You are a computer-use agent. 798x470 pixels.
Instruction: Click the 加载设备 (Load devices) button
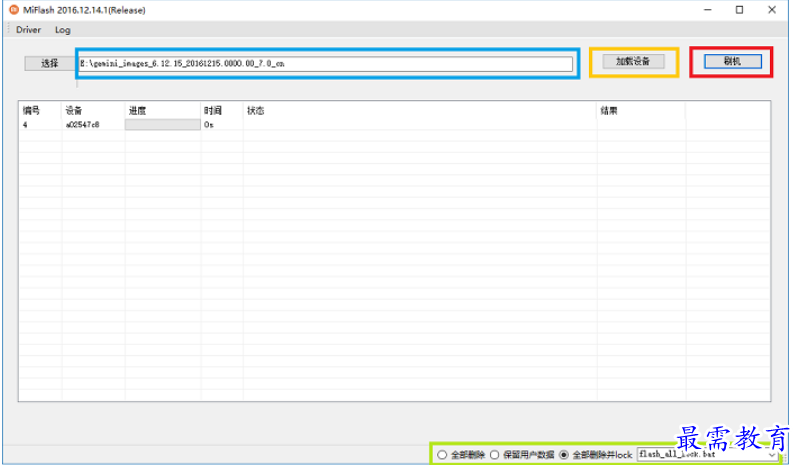pos(633,61)
